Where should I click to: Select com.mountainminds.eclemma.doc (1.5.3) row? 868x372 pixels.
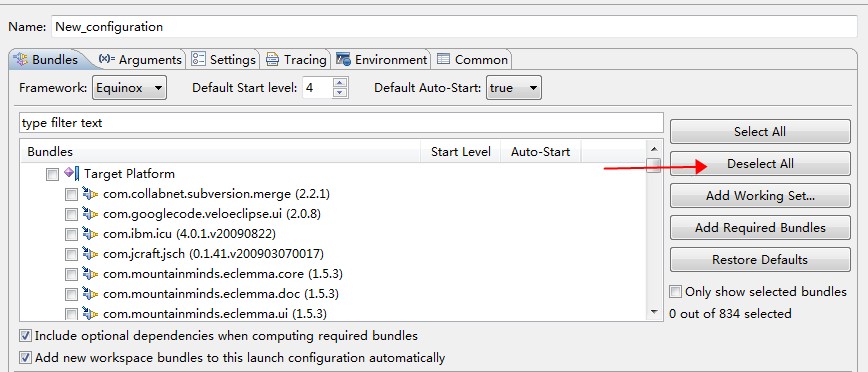click(x=333, y=293)
